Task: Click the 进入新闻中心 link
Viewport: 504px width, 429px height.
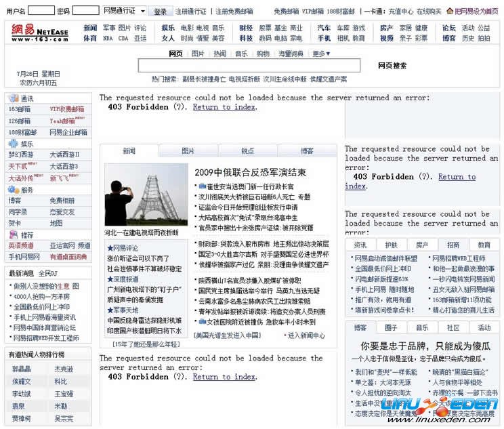Action: 306,335
